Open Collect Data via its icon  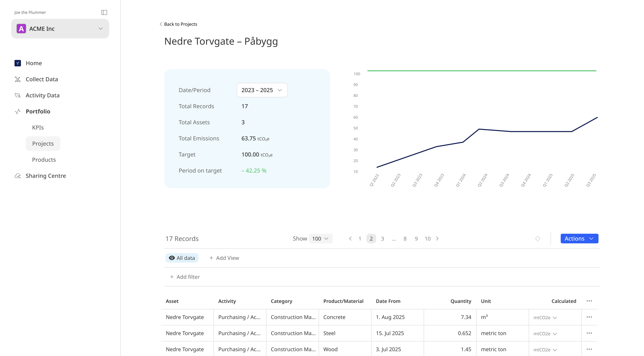click(x=18, y=79)
